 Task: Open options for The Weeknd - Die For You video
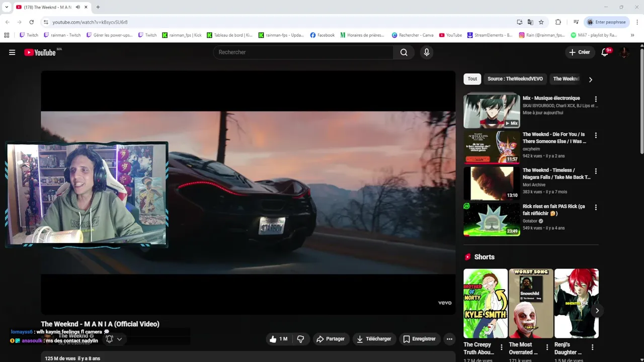(x=596, y=135)
